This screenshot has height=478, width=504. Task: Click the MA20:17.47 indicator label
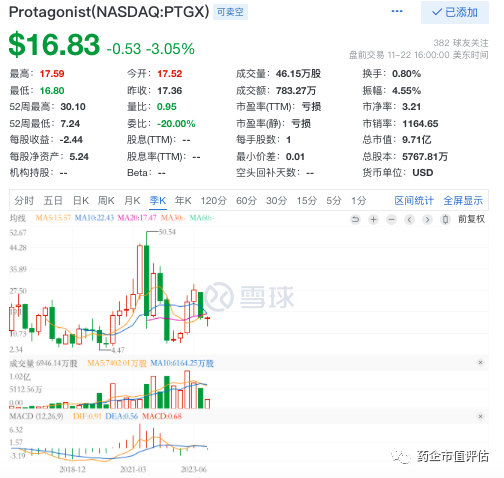(137, 218)
